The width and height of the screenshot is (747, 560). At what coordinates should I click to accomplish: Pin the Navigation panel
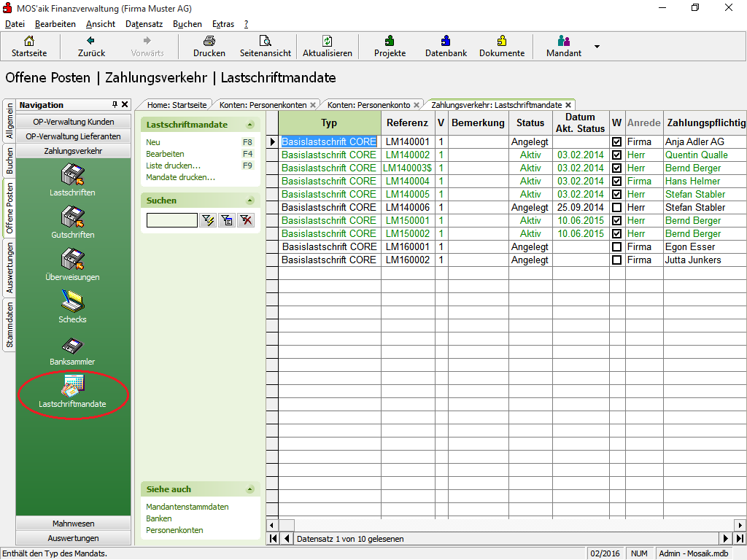(x=115, y=104)
